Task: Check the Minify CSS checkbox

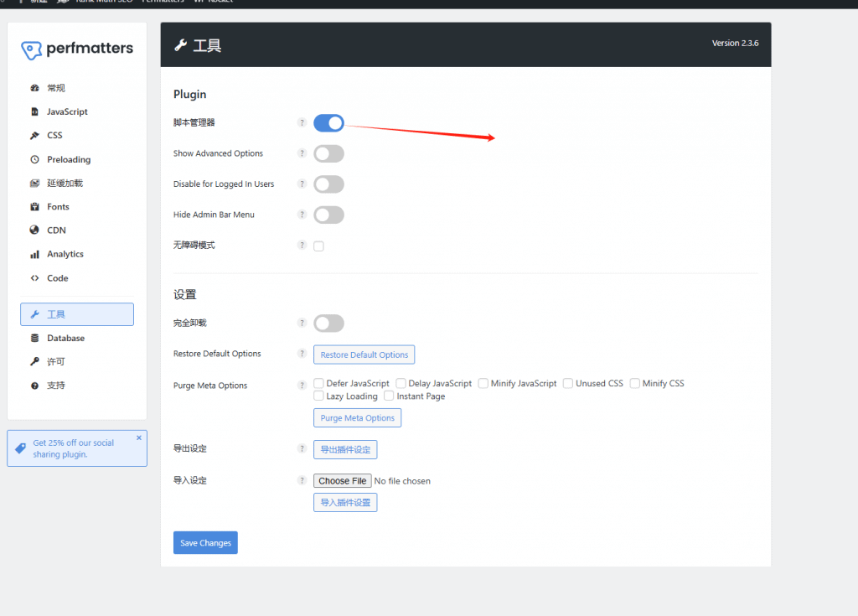Action: coord(635,383)
